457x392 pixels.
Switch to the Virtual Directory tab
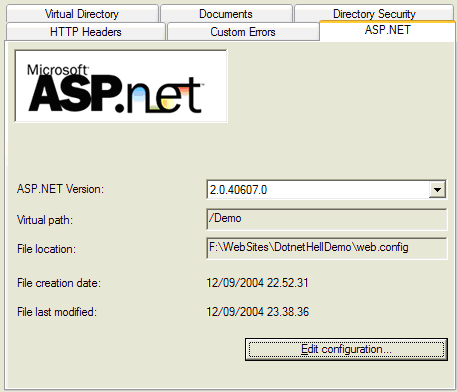[82, 14]
